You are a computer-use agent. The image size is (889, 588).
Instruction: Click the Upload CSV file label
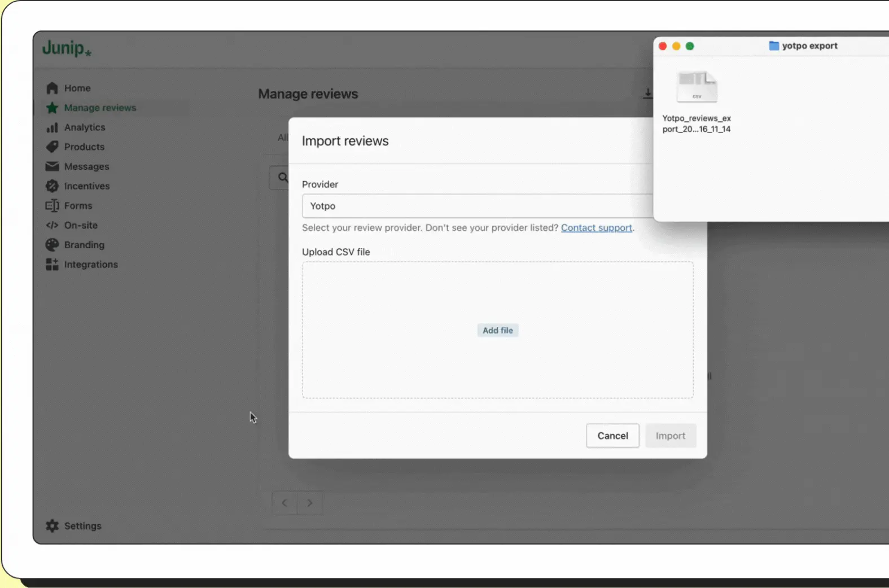click(x=336, y=252)
